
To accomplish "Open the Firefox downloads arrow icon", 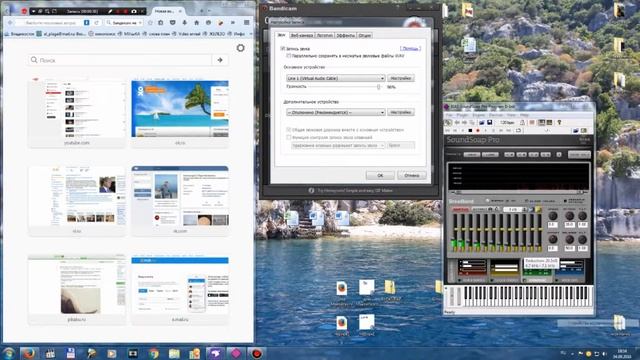I will pos(184,23).
